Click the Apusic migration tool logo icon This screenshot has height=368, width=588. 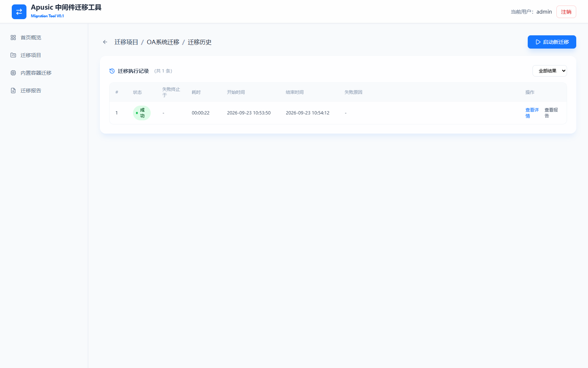[x=19, y=12]
